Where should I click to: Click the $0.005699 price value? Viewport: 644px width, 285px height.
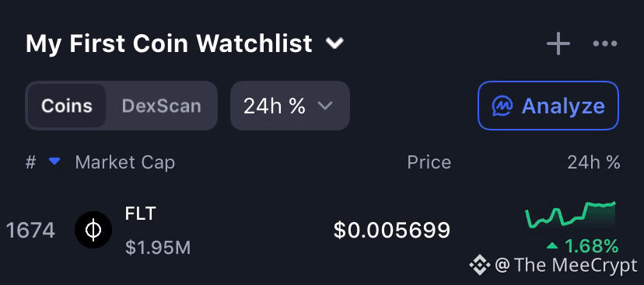pos(392,230)
